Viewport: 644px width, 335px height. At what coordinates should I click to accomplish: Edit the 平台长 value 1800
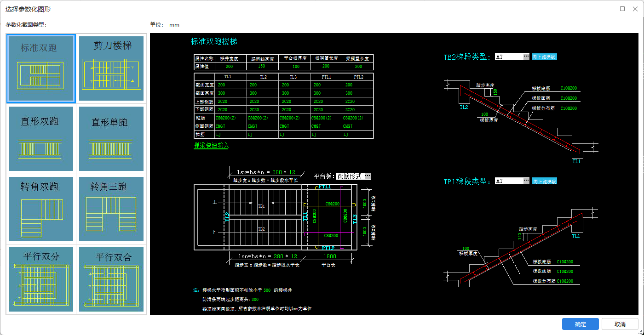pos(330,256)
